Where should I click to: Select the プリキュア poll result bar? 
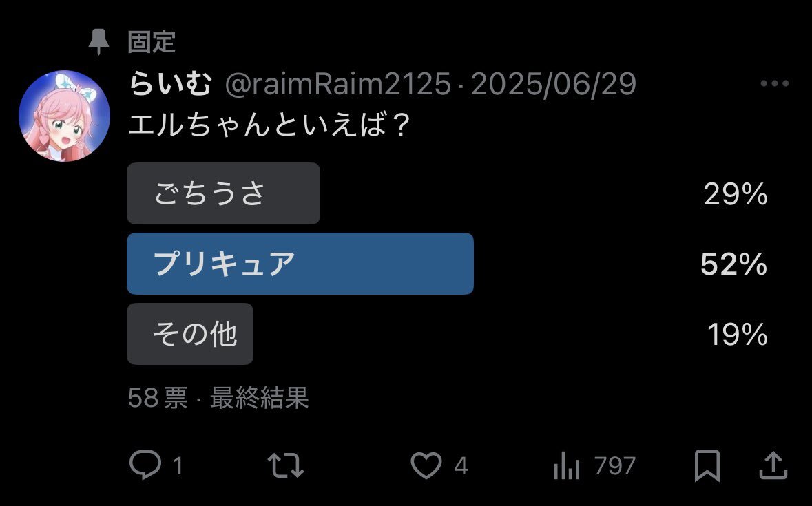click(300, 264)
